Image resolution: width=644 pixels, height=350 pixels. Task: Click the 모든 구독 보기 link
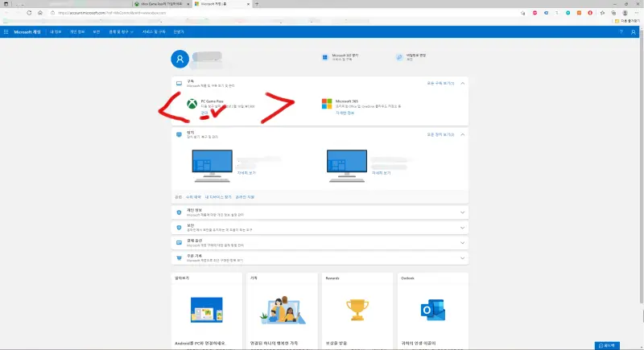440,84
